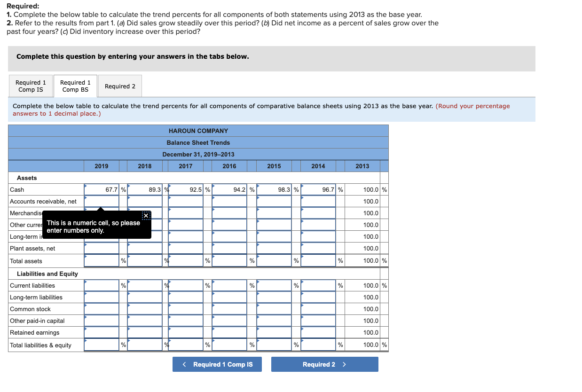The image size is (582, 392).
Task: Close the numeric cell warning tooltip
Action: (x=146, y=215)
